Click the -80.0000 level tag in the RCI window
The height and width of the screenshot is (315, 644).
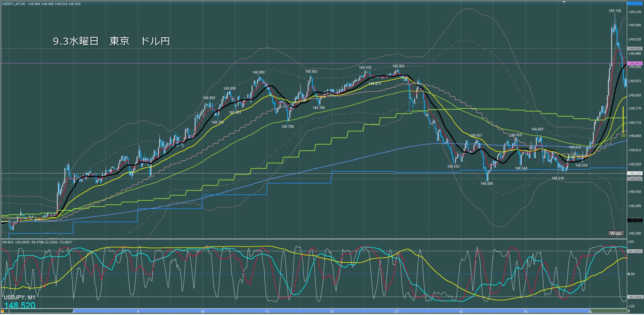(635, 297)
